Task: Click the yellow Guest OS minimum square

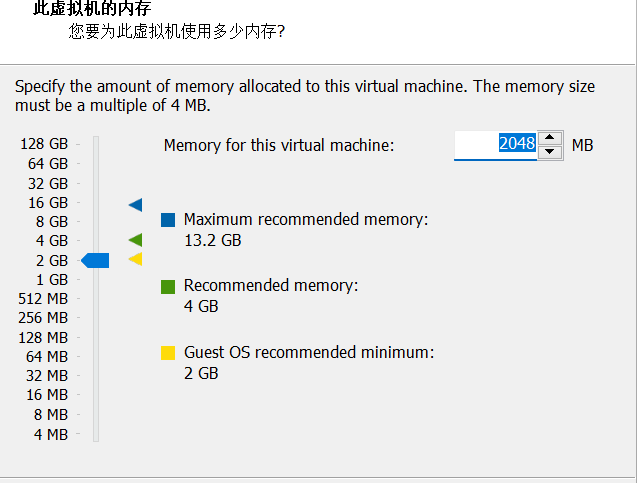Action: pyautogui.click(x=168, y=353)
